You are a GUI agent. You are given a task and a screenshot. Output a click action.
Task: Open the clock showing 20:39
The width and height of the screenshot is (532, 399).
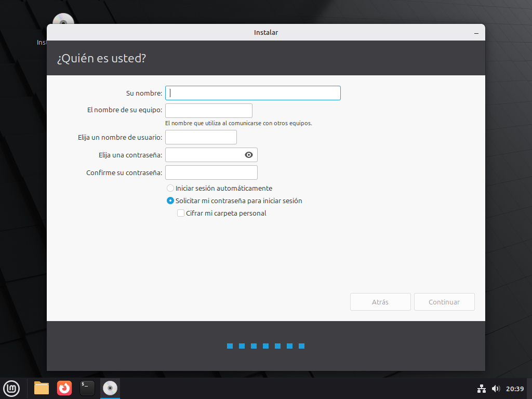(x=514, y=389)
